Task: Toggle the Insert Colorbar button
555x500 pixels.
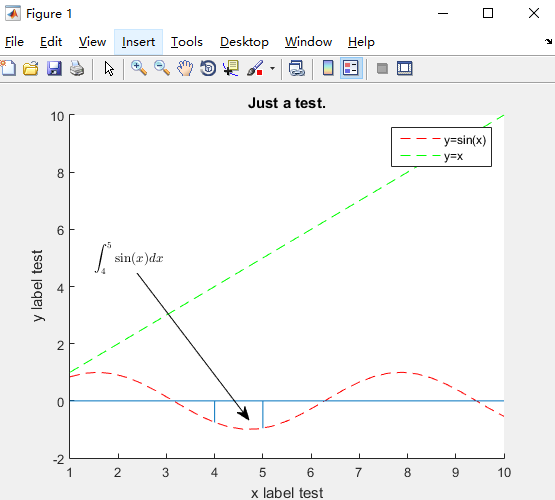Action: (x=328, y=68)
